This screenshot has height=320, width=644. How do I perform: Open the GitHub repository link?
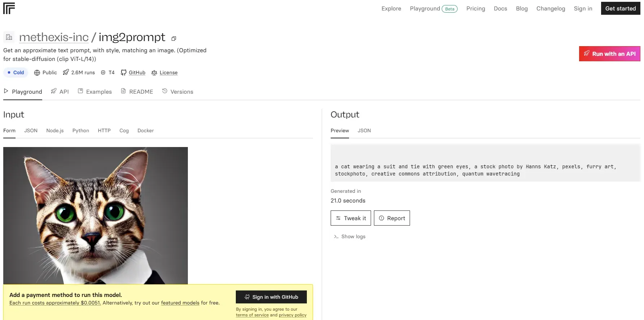pyautogui.click(x=137, y=72)
